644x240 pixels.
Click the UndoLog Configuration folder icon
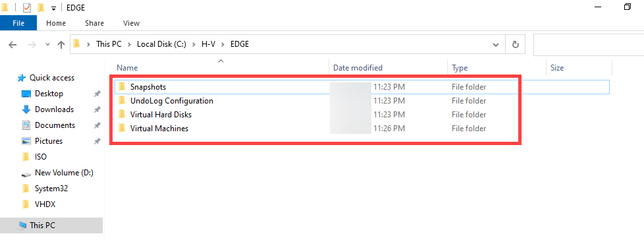122,100
